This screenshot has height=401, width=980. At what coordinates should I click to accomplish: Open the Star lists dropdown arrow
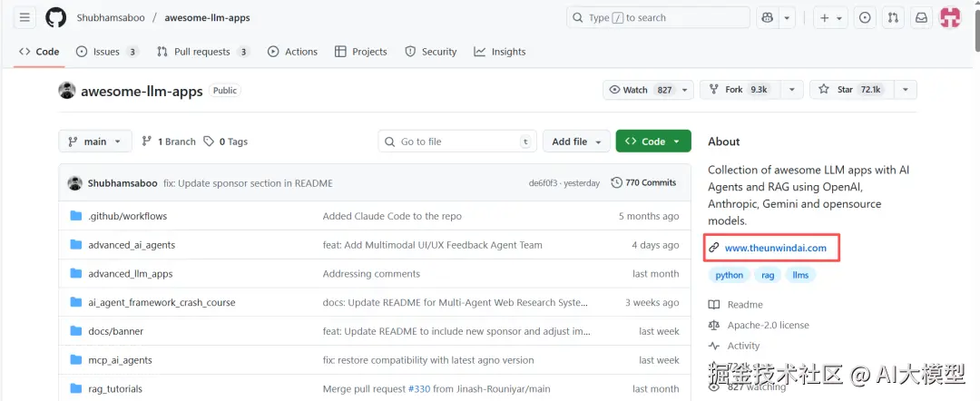(x=905, y=90)
